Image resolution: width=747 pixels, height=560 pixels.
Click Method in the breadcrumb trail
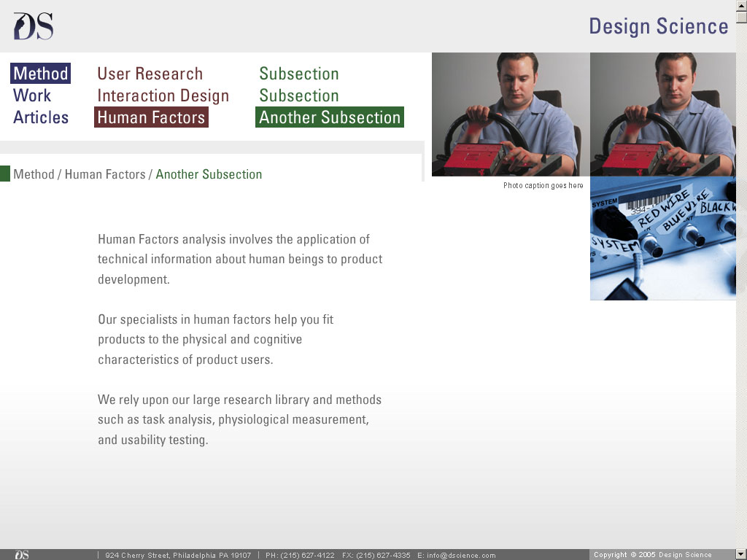(34, 174)
